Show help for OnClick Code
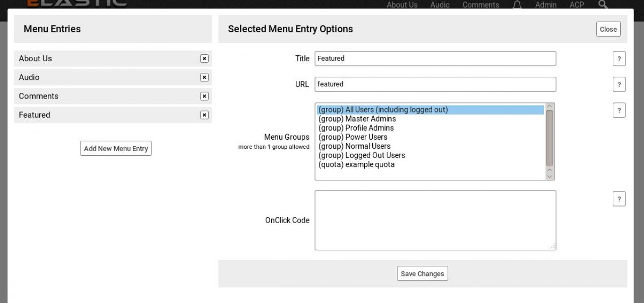Image resolution: width=644 pixels, height=303 pixels. tap(619, 199)
